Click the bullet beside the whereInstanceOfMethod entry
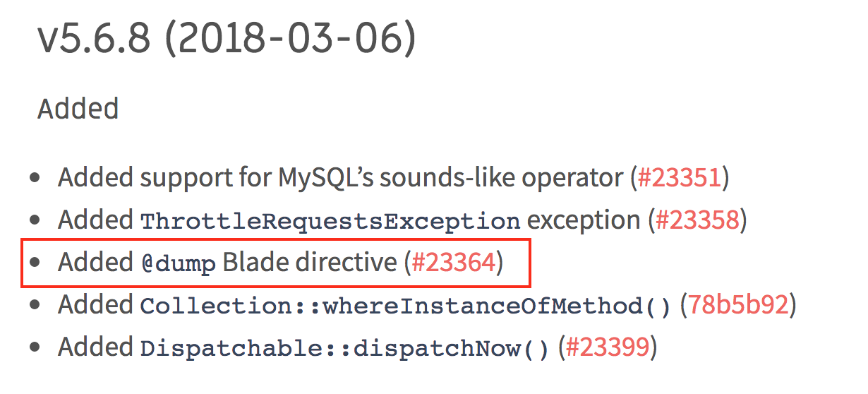The width and height of the screenshot is (868, 394). (35, 306)
